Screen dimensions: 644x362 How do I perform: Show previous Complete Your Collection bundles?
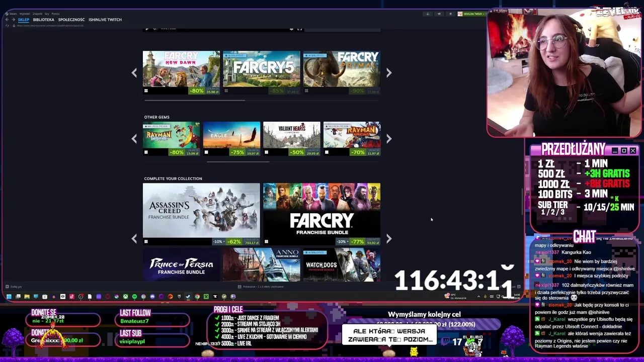click(x=134, y=239)
